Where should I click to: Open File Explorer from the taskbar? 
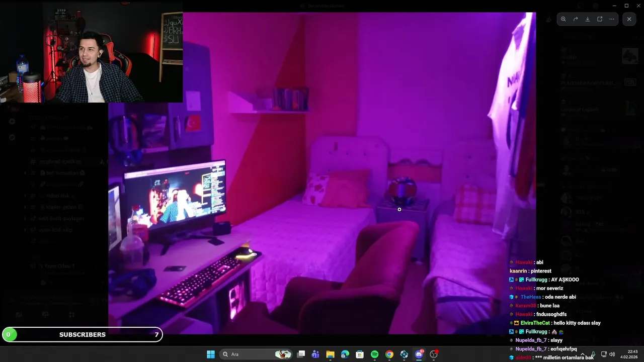click(x=330, y=354)
